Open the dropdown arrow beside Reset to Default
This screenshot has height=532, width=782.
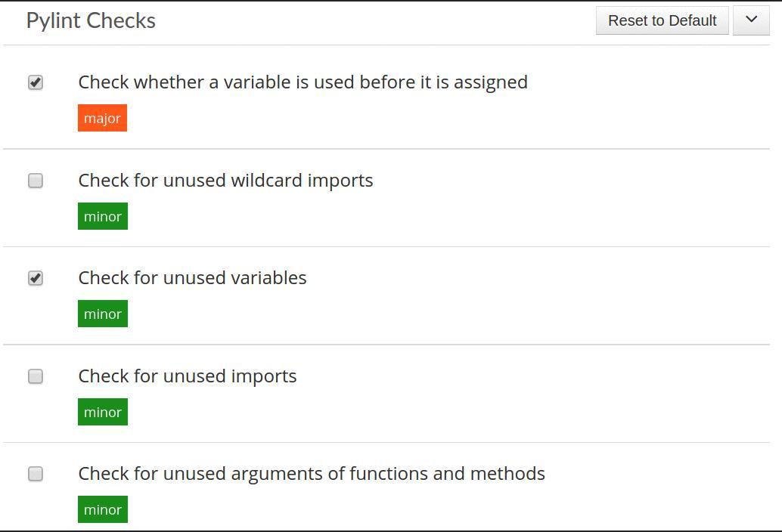751,20
